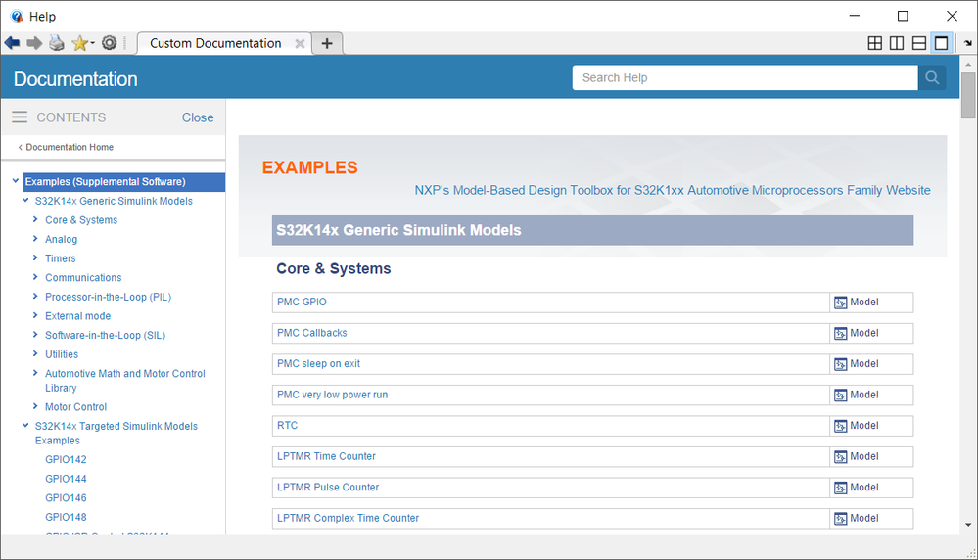The height and width of the screenshot is (560, 978).
Task: Select the tiled four-pane layout icon
Action: [875, 43]
